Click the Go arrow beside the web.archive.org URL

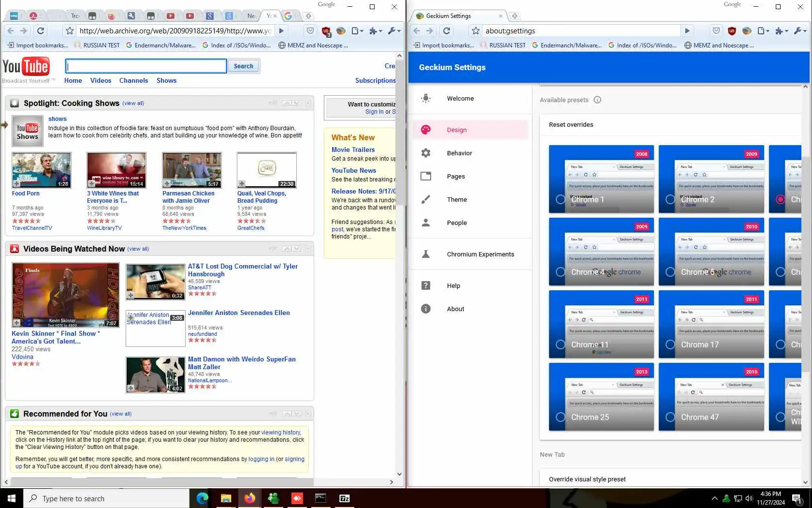pyautogui.click(x=281, y=30)
